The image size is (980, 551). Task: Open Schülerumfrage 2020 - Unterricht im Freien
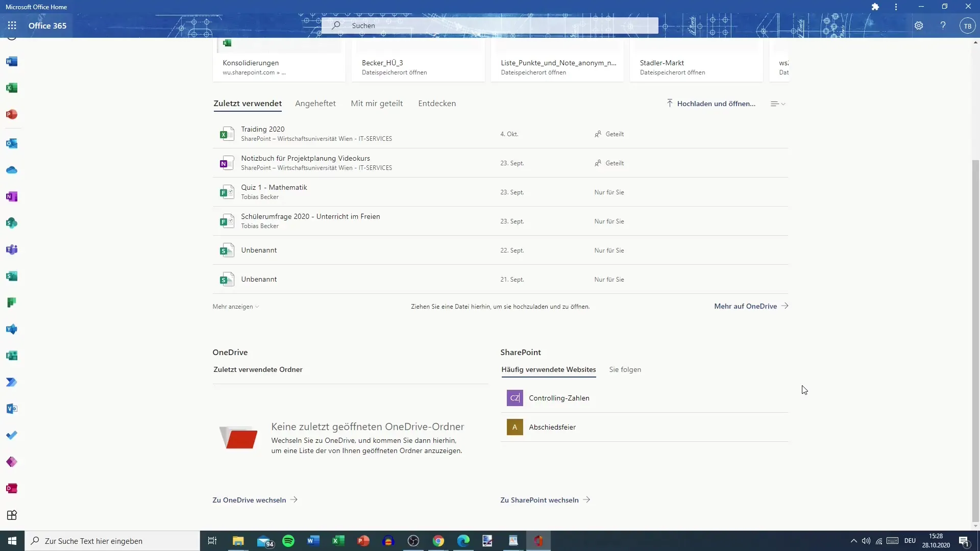tap(500, 221)
